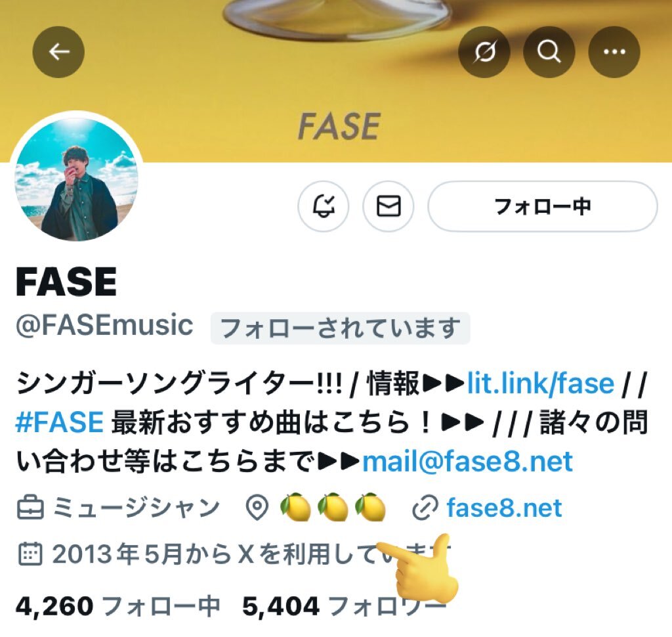Toggle the notification bell for FASE
The image size is (672, 637).
[324, 206]
